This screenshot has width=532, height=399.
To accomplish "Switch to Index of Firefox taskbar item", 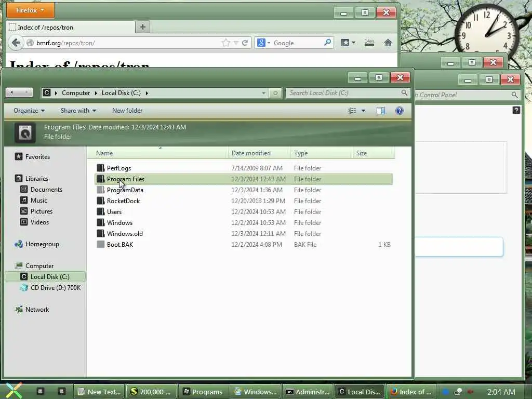I will tap(411, 392).
